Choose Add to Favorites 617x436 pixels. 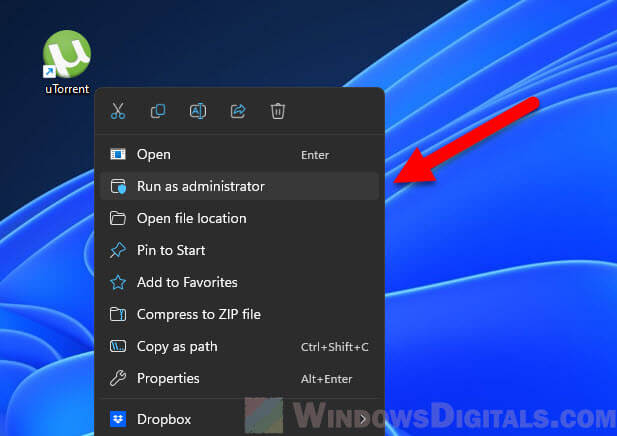click(x=187, y=282)
